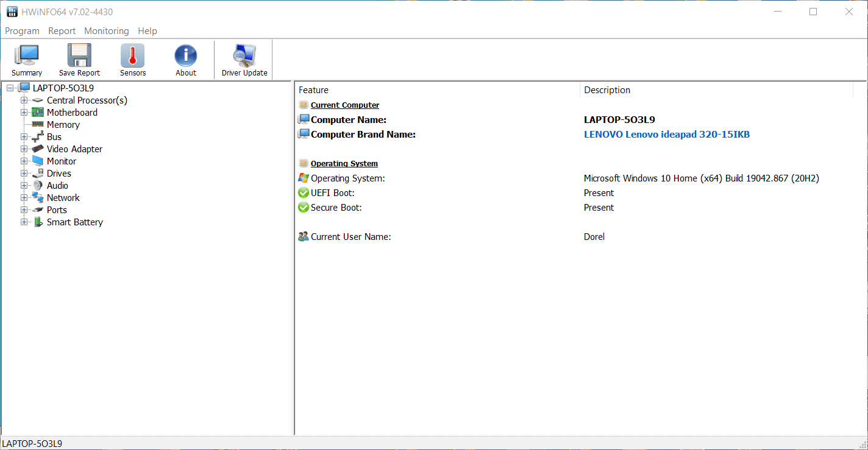
Task: Click the HWiNFO64 title bar app icon
Action: click(x=12, y=12)
